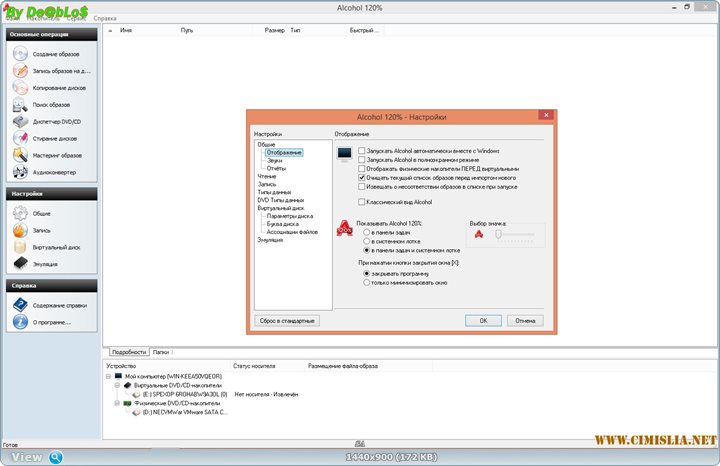Collapse the Мой компьютер tree node
The image size is (720, 466).
108,376
